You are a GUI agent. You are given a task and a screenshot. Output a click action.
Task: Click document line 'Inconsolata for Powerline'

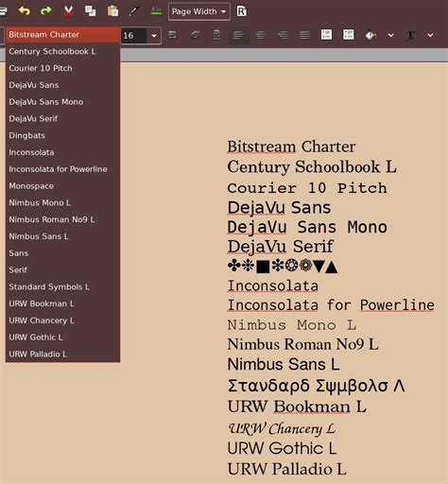pos(331,305)
